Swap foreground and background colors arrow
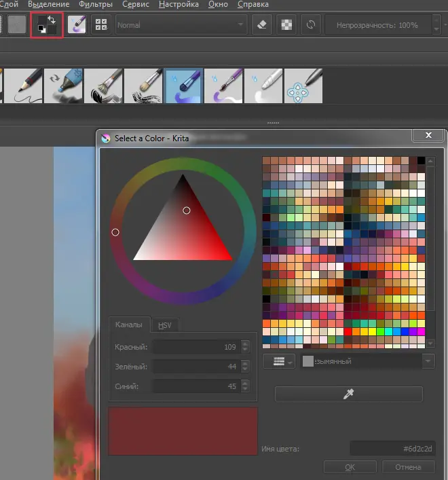This screenshot has height=480, width=448. (x=52, y=20)
